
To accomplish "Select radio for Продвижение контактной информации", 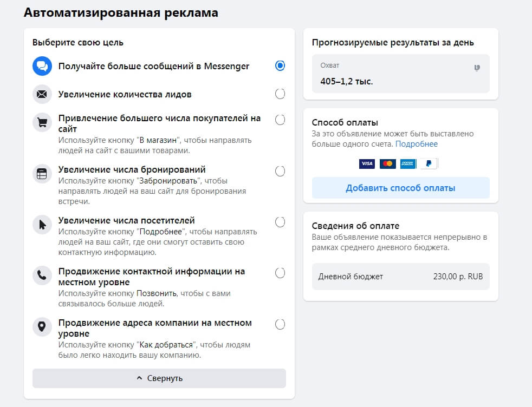I will point(280,273).
